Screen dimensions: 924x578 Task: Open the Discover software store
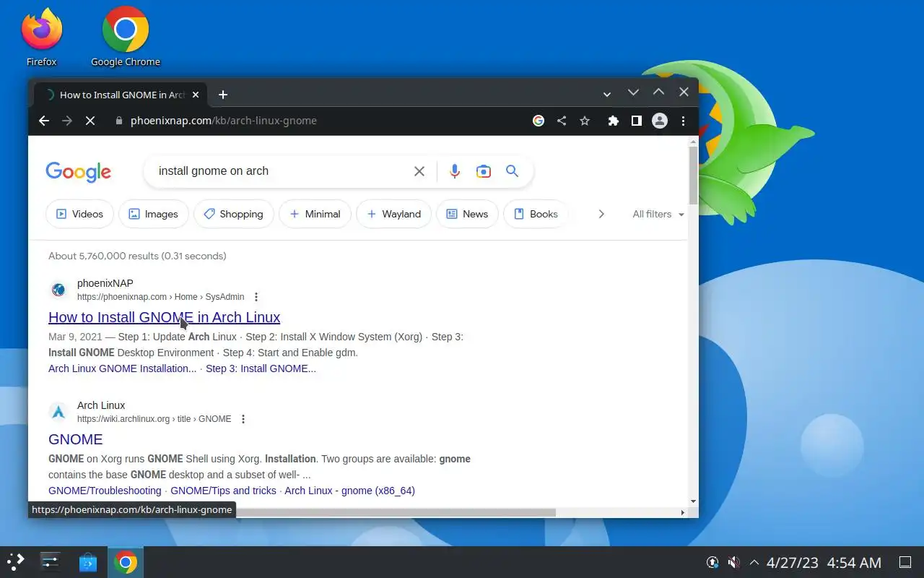pos(88,562)
